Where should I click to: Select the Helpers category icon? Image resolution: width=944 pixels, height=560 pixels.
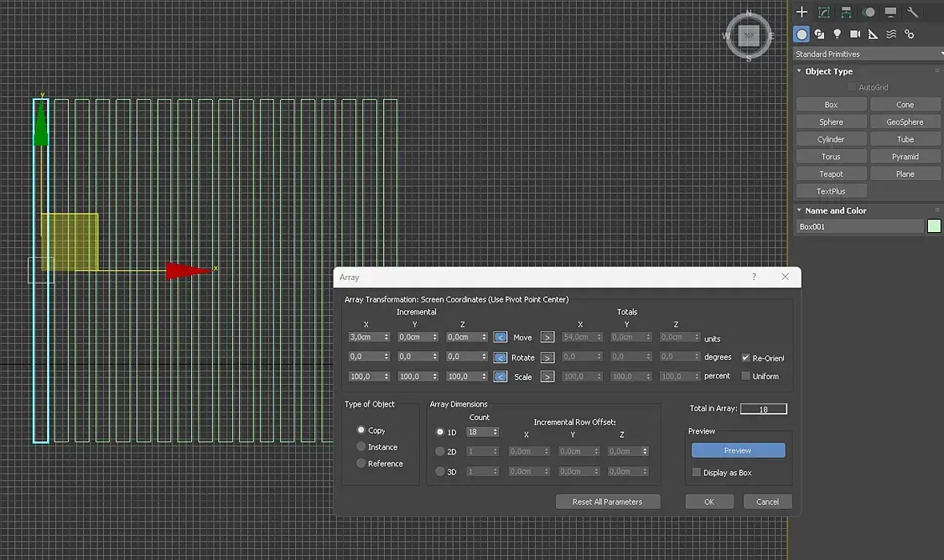873,34
